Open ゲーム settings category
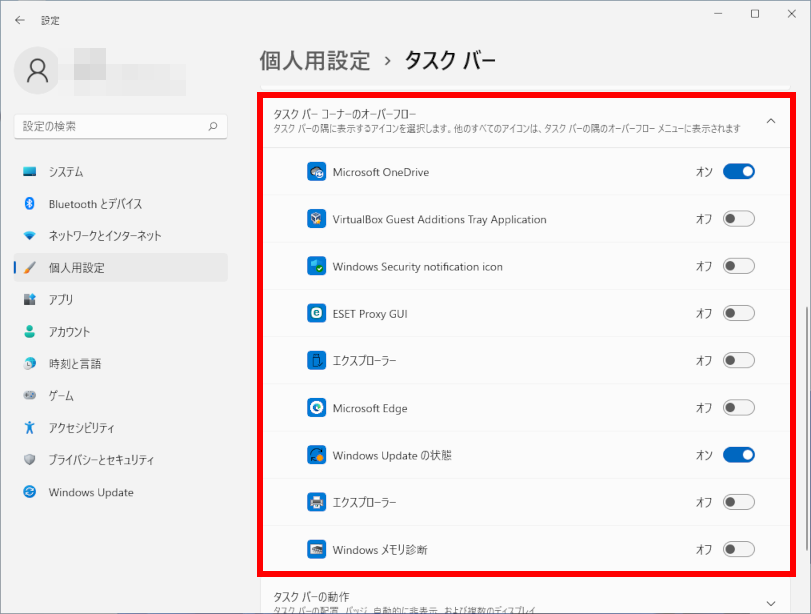Image resolution: width=811 pixels, height=614 pixels. 121,396
